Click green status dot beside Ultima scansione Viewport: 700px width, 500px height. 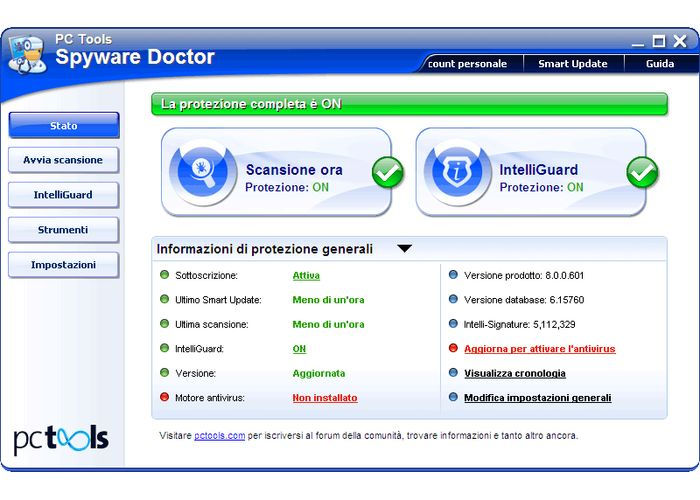click(x=164, y=324)
